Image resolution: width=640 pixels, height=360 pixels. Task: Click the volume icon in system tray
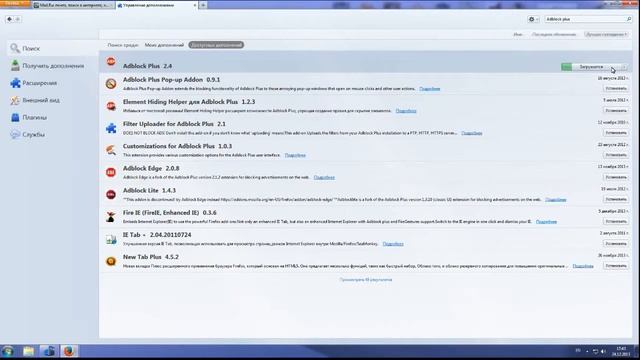click(x=603, y=351)
